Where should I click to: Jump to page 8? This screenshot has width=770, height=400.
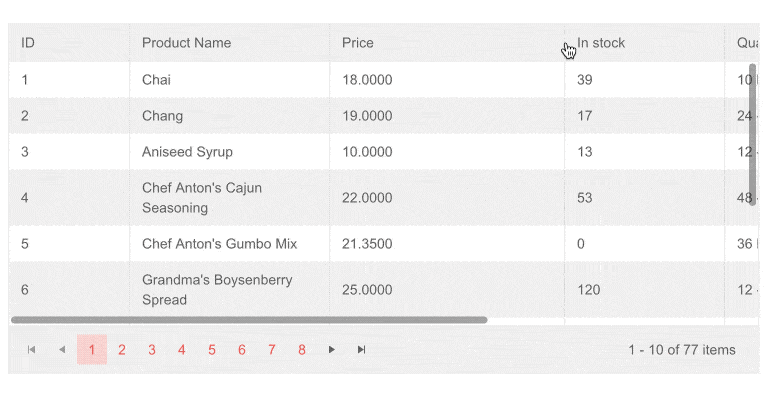pyautogui.click(x=302, y=350)
